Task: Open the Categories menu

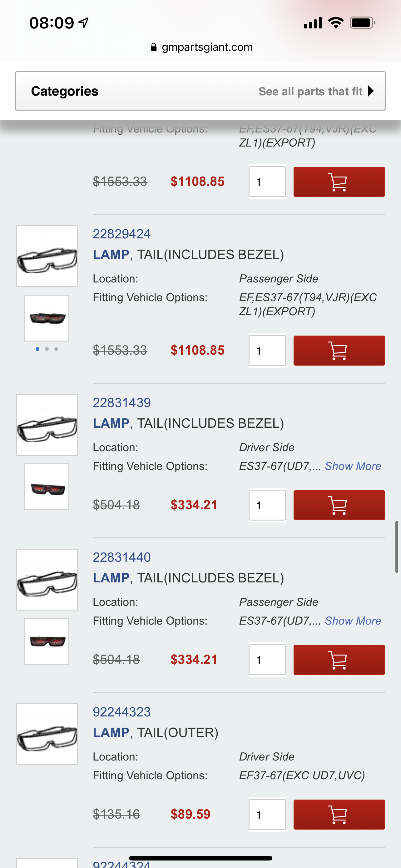Action: coord(65,91)
